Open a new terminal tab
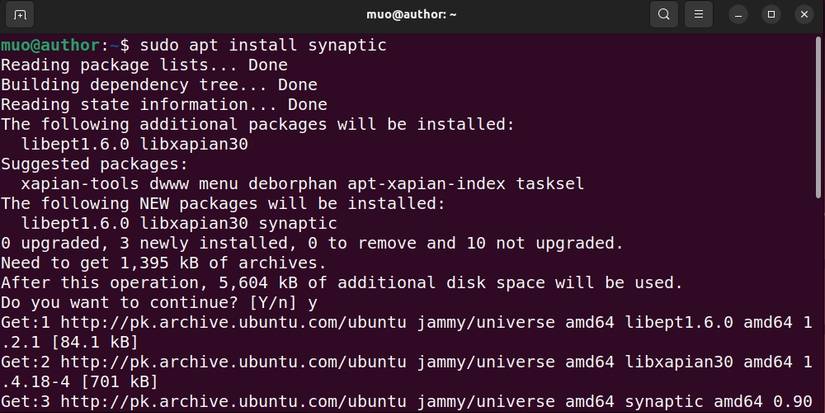The width and height of the screenshot is (825, 413). click(22, 15)
